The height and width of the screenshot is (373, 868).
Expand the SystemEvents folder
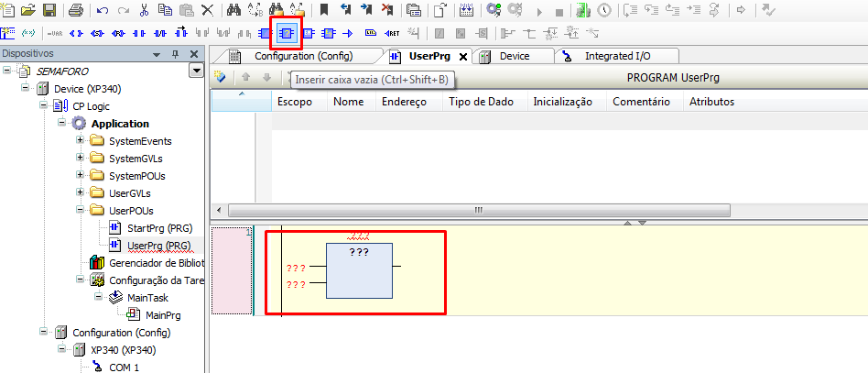(81, 141)
